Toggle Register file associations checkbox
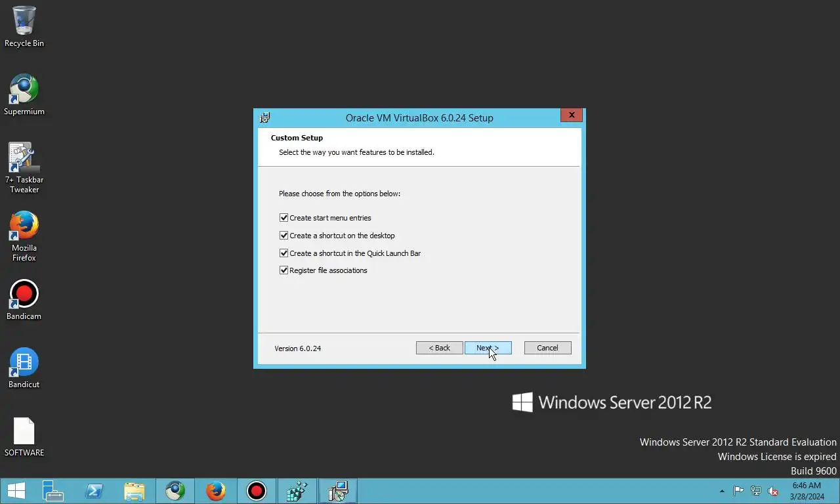The width and height of the screenshot is (840, 504). (283, 270)
